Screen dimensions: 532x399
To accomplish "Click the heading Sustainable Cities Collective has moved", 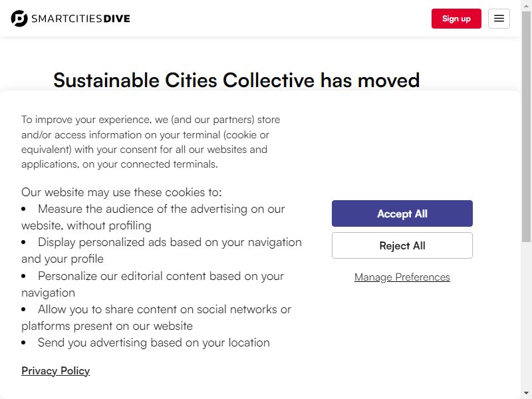I will coord(237,80).
